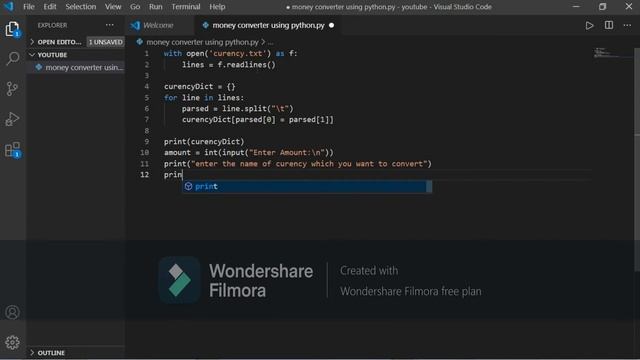The width and height of the screenshot is (640, 360).
Task: Restore down the VS Code window
Action: [x=602, y=7]
